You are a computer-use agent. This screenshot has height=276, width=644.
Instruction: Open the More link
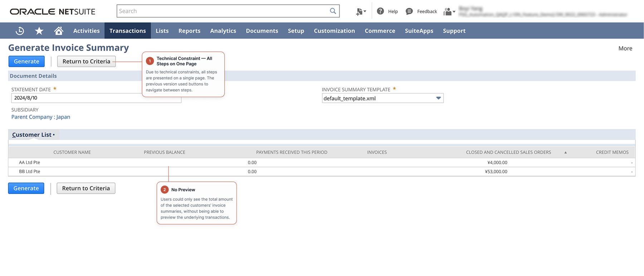pyautogui.click(x=625, y=48)
